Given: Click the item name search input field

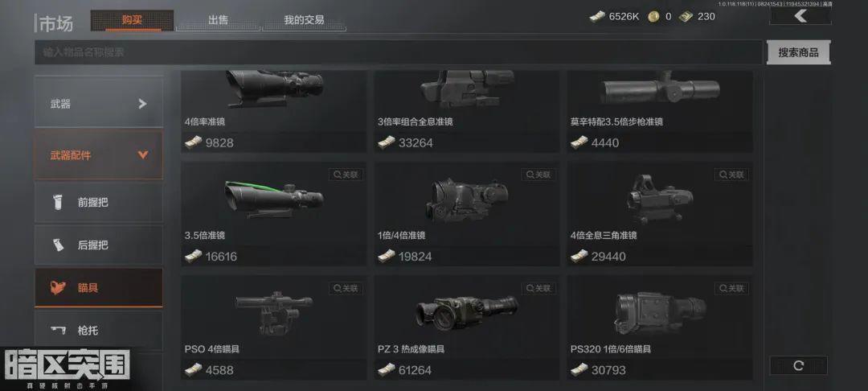Looking at the screenshot, I should coord(399,52).
